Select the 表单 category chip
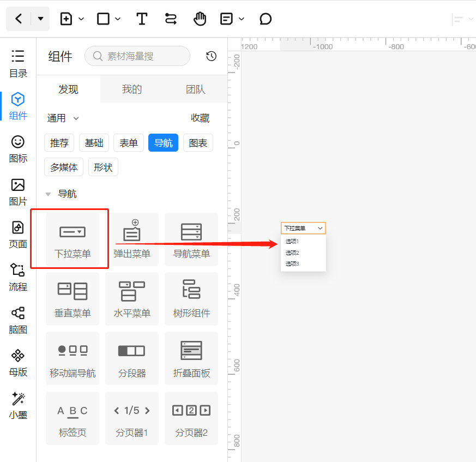The width and height of the screenshot is (476, 462). click(x=129, y=143)
